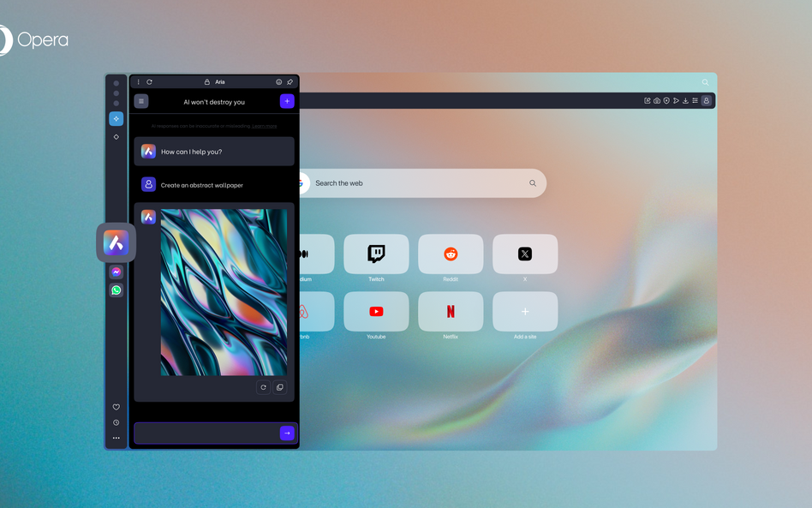Click the smiley feedback icon in Aria panel
The image size is (812, 508).
pos(278,82)
